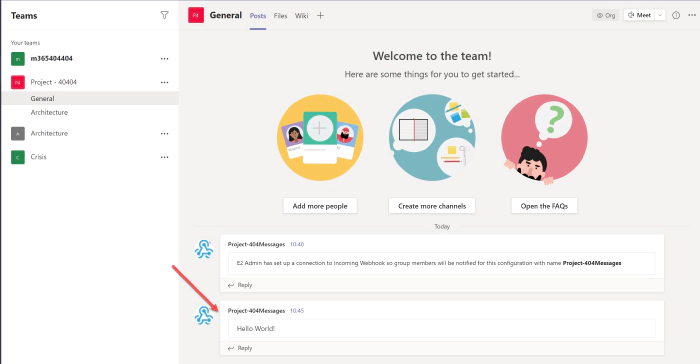This screenshot has width=700, height=364.
Task: Click the Org visibility badge
Action: (x=605, y=15)
